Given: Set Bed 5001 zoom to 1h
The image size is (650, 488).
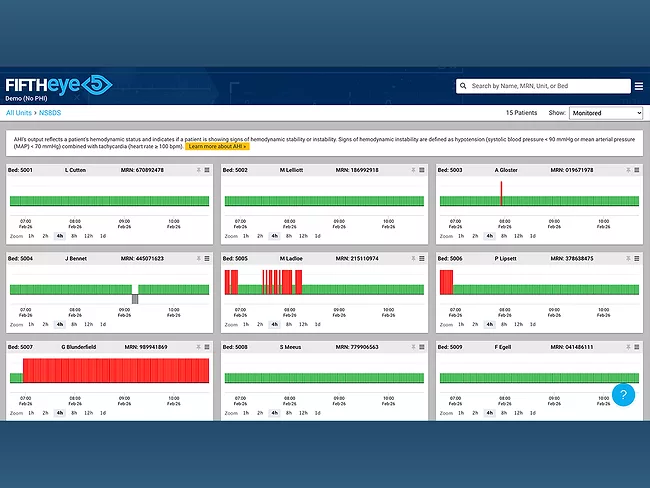Looking at the screenshot, I should coord(31,236).
